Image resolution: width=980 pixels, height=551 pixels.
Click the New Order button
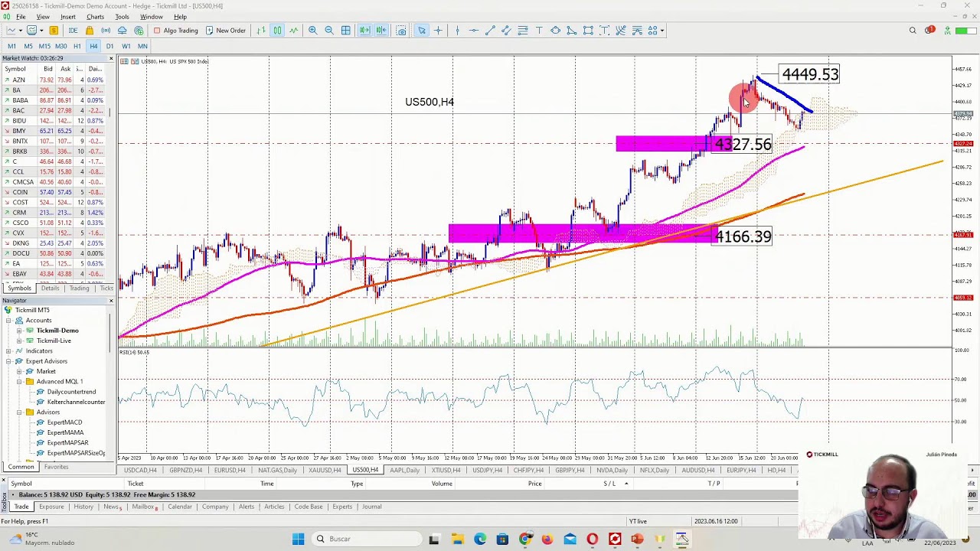pyautogui.click(x=226, y=31)
